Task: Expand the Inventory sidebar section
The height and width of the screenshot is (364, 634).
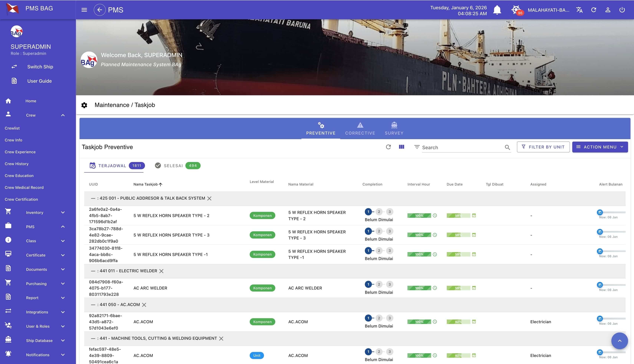Action: pyautogui.click(x=35, y=212)
